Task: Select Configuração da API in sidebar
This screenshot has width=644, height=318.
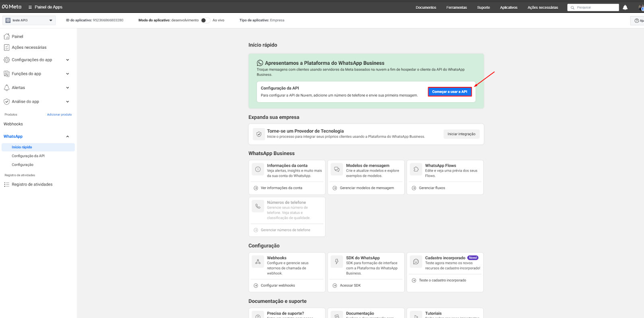Action: click(x=28, y=156)
